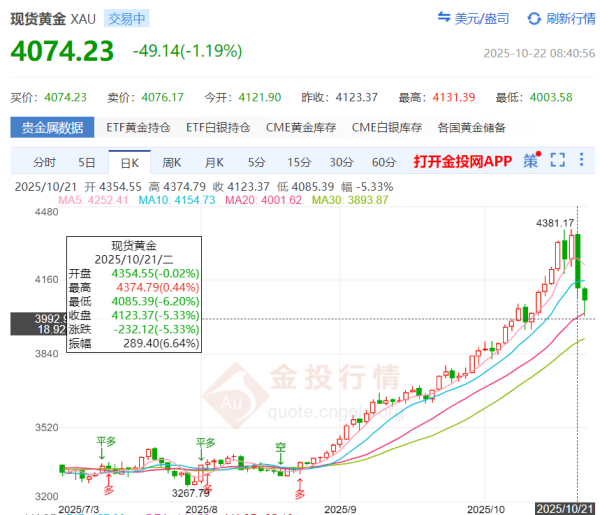600x515 pixels.
Task: Open the vertical three-dot chart menu
Action: tap(583, 161)
